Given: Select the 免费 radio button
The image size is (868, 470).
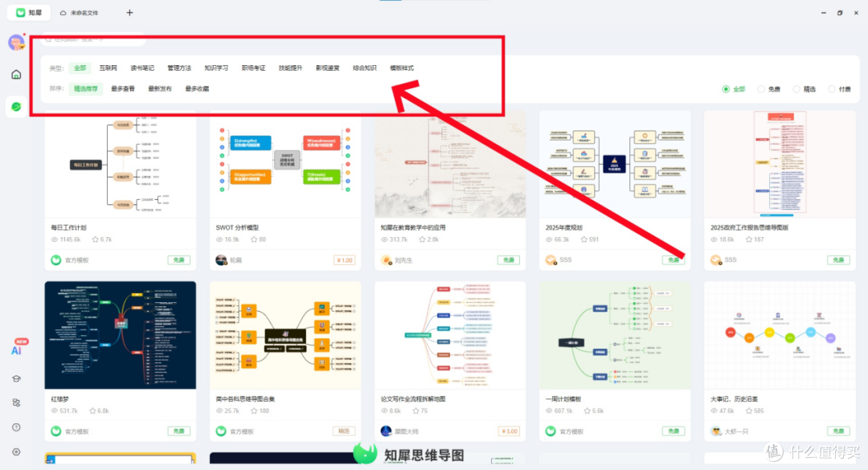Looking at the screenshot, I should click(x=761, y=89).
